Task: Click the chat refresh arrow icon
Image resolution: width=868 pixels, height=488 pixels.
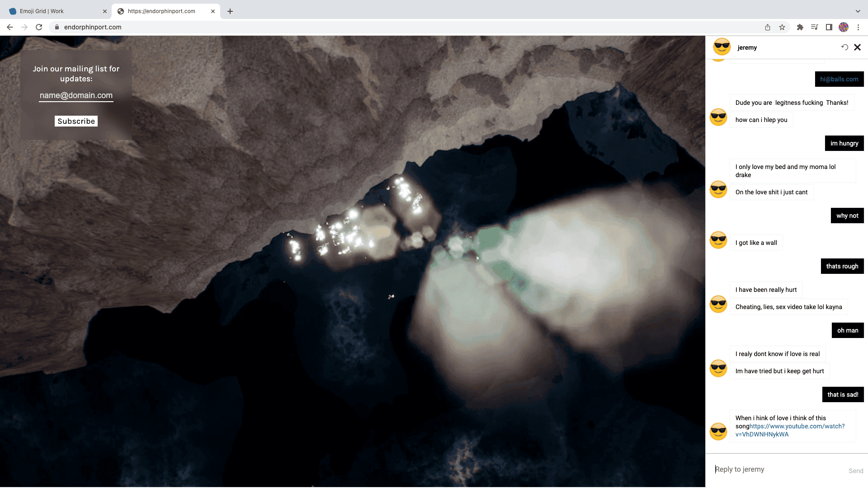Action: tap(844, 47)
